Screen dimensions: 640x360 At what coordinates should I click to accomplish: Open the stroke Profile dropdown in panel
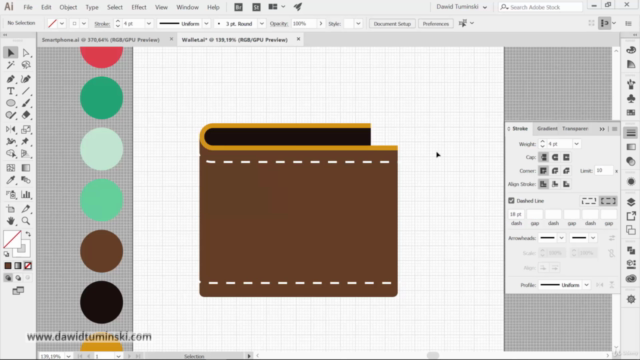tap(587, 285)
